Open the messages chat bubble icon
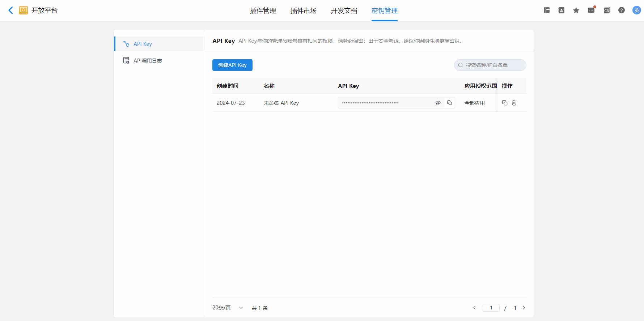Viewport: 644px width, 321px height. point(591,10)
